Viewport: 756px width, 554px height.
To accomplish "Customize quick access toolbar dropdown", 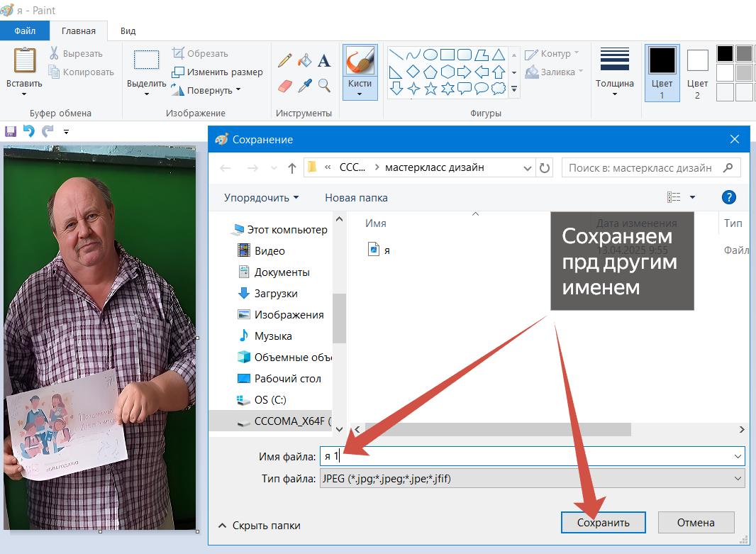I will [66, 132].
